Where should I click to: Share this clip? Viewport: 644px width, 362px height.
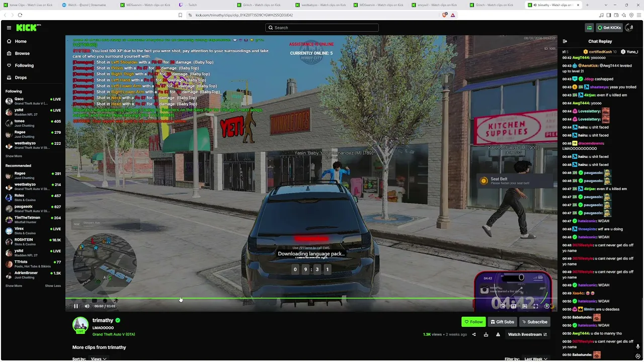click(x=474, y=334)
